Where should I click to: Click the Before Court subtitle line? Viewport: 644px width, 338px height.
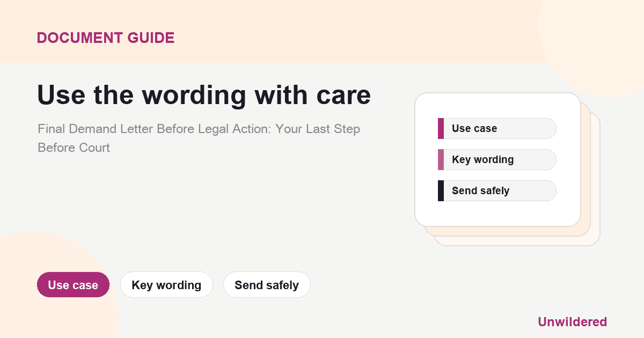tap(74, 148)
